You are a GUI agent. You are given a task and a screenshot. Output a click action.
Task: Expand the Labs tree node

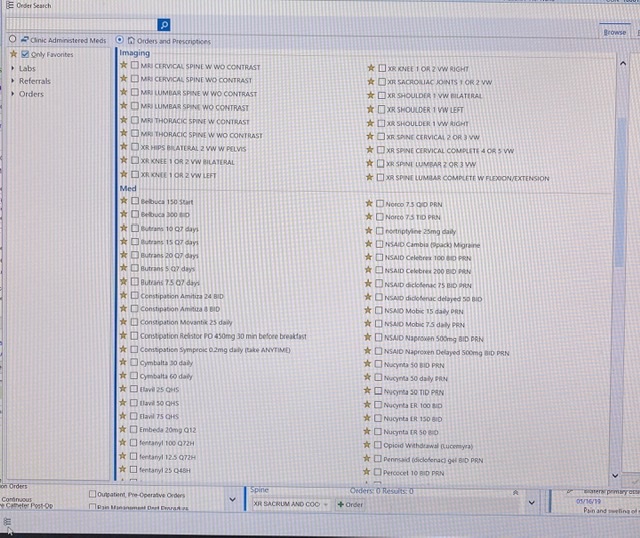click(x=13, y=68)
